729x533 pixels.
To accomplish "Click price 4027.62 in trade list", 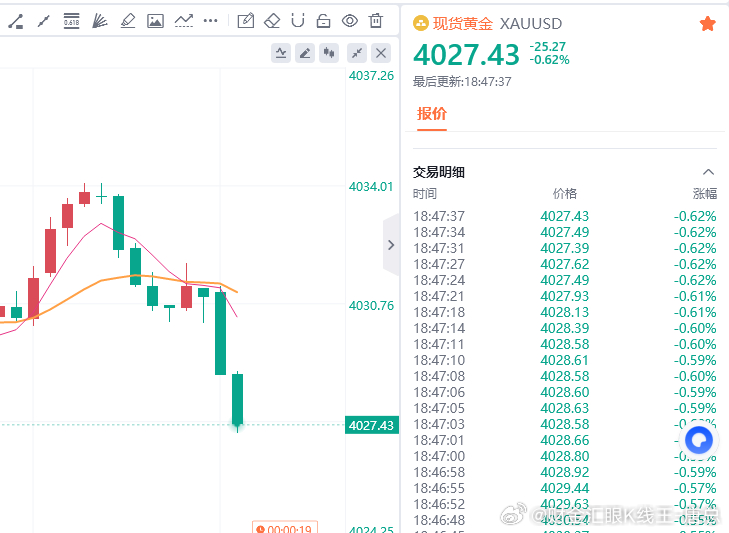I will pyautogui.click(x=565, y=264).
